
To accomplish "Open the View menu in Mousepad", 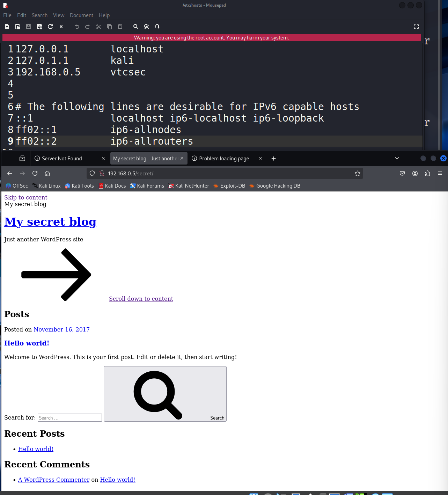I will click(x=59, y=15).
